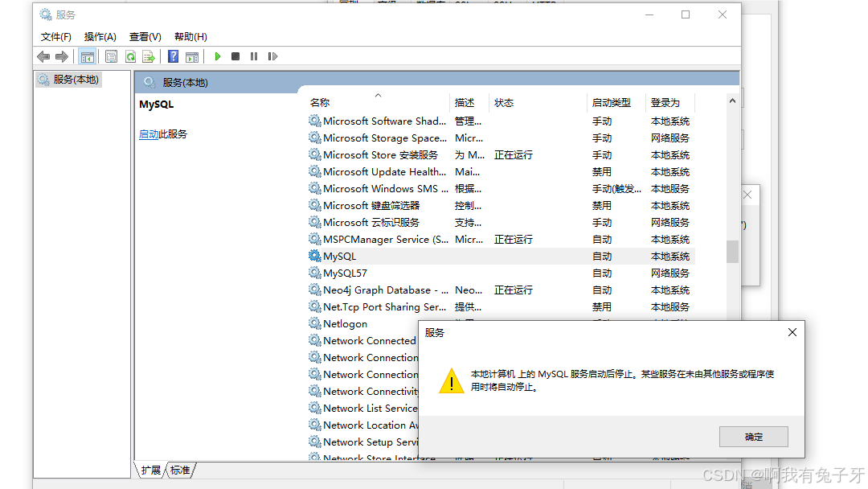Image resolution: width=868 pixels, height=489 pixels.
Task: Select the Microsoft 键盘筛选器 row
Action: [x=501, y=205]
